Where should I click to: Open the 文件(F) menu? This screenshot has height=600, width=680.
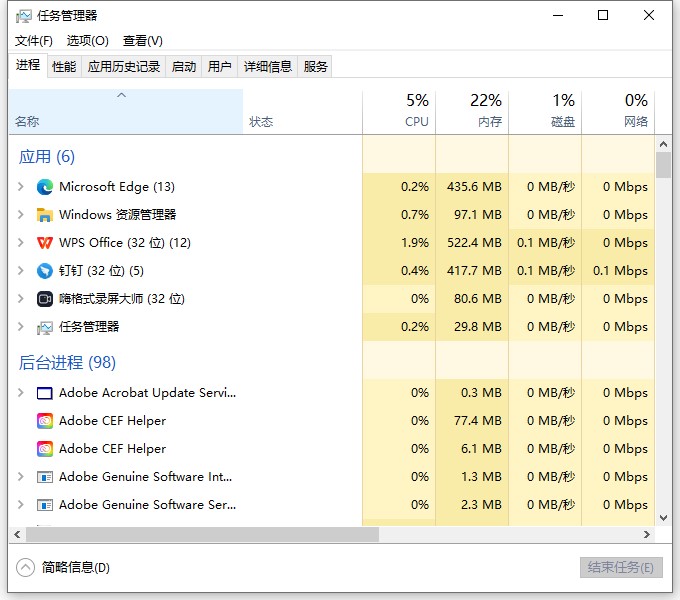coord(34,41)
